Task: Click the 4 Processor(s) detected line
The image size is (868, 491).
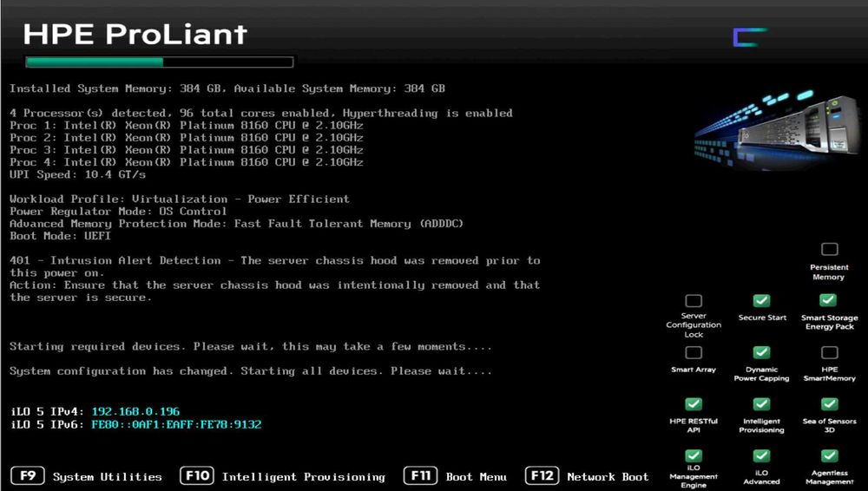Action: click(x=261, y=114)
